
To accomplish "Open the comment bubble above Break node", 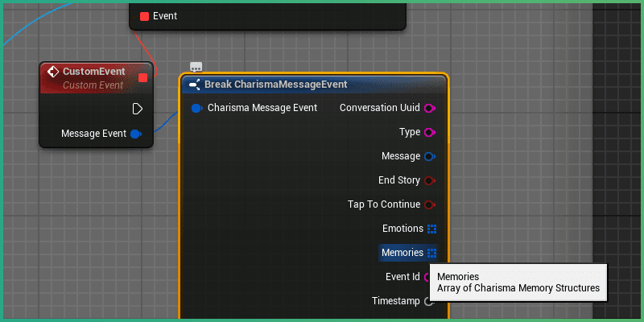I will coord(196,67).
